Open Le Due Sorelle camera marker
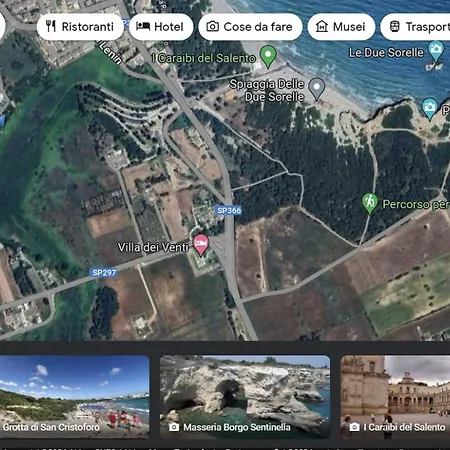The height and width of the screenshot is (450, 450). click(x=436, y=51)
